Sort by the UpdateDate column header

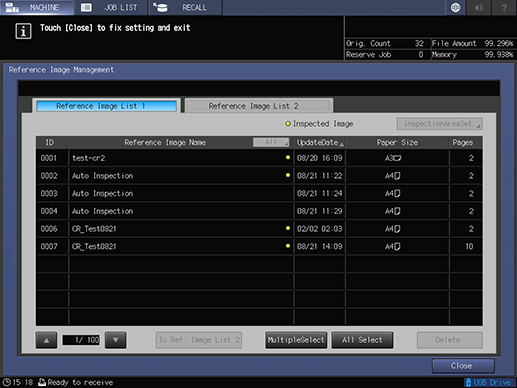[319, 143]
